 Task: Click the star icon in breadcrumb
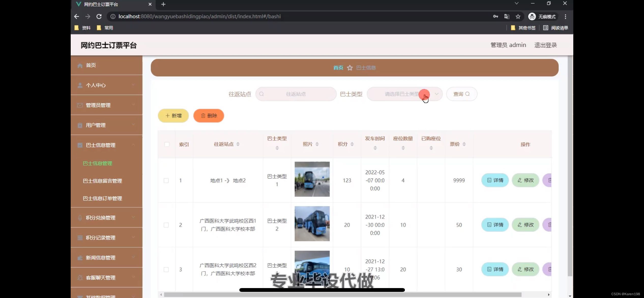[350, 68]
